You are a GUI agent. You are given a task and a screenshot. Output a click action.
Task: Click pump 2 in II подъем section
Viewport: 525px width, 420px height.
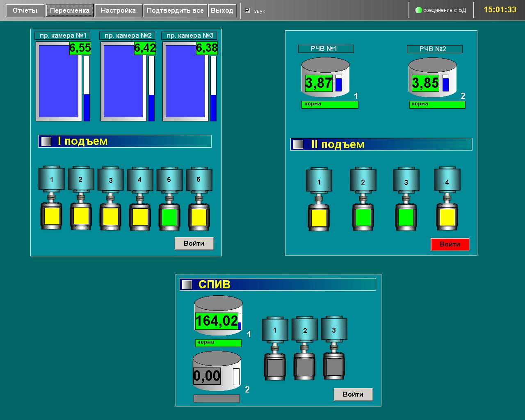(363, 200)
